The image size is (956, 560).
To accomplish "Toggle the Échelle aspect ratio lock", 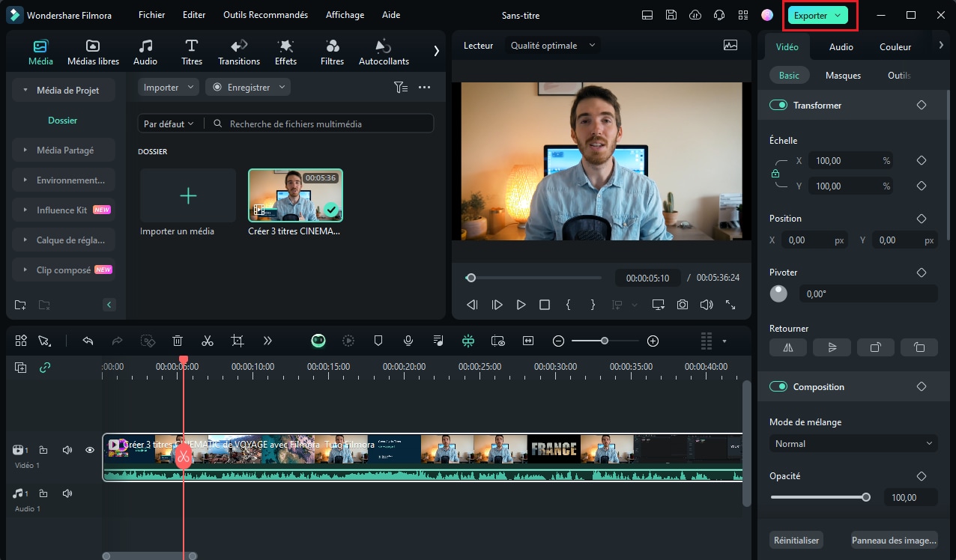I will pos(775,174).
